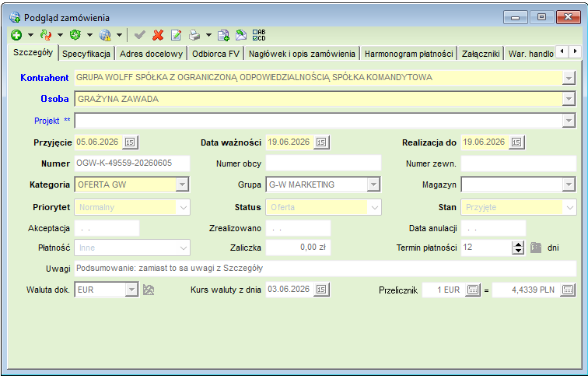Increase Termin płatności with the up arrow
This screenshot has width=588, height=376.
click(518, 244)
